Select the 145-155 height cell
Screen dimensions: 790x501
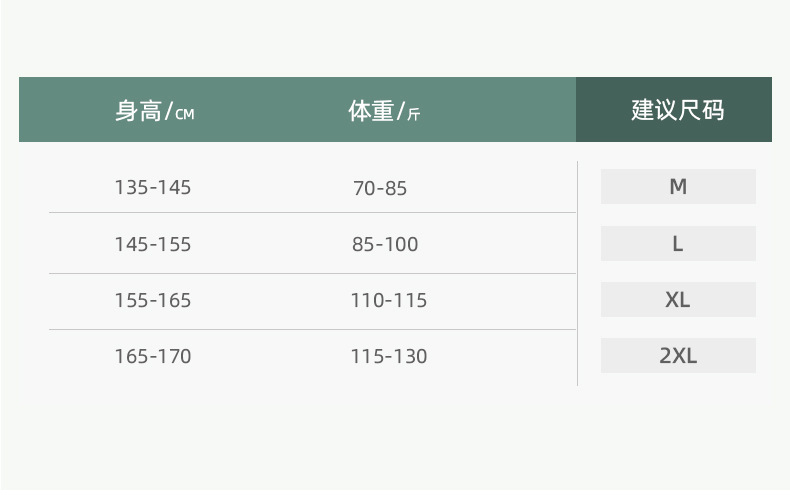click(x=153, y=245)
